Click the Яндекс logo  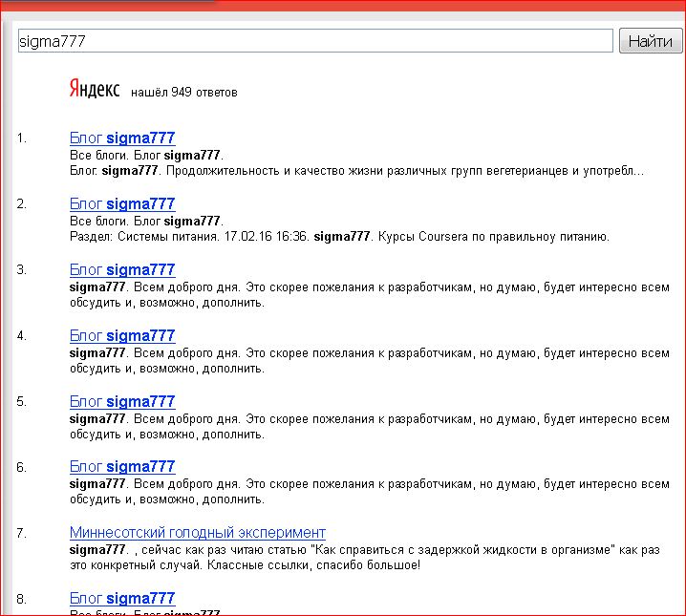point(95,90)
